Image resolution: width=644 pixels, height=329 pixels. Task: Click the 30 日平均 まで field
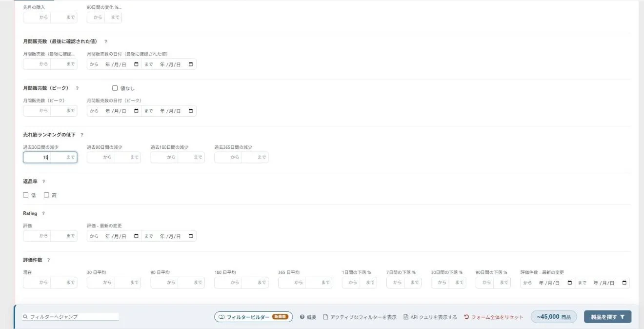pyautogui.click(x=127, y=283)
